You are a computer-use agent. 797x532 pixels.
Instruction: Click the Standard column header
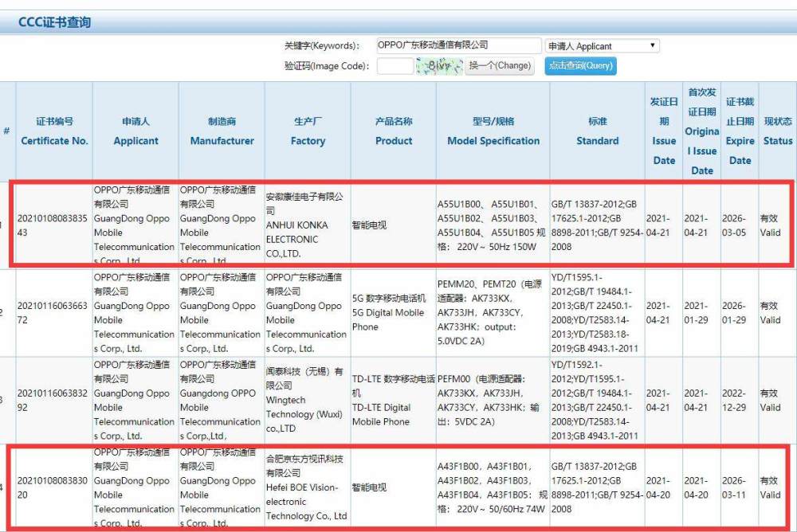(597, 131)
